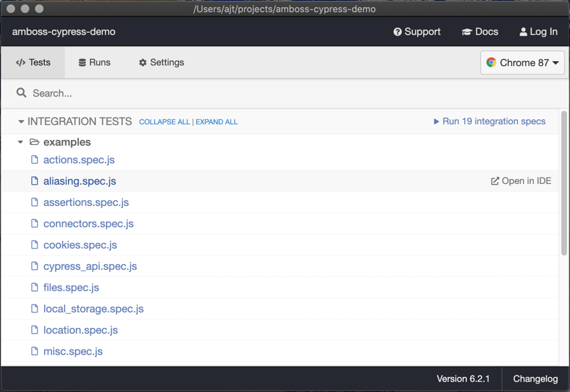Click file icon beside connectors.spec.js

(x=35, y=223)
